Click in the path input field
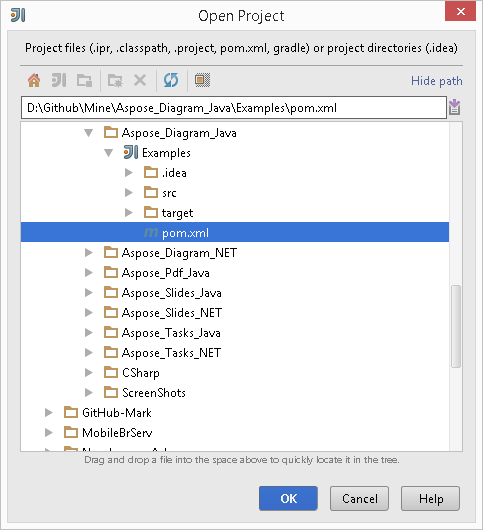Screen dimensions: 483x530 (234, 108)
